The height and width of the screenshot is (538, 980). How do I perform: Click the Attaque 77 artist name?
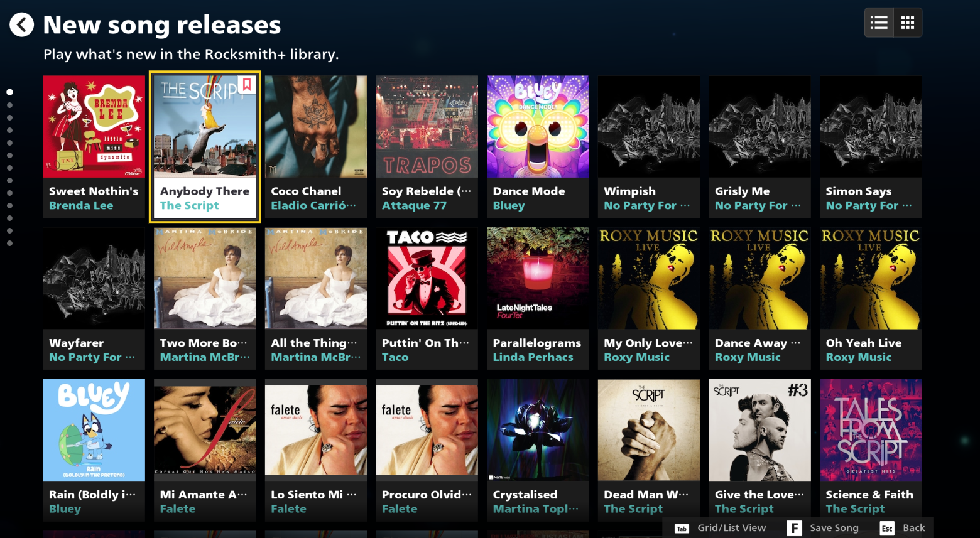(x=414, y=205)
